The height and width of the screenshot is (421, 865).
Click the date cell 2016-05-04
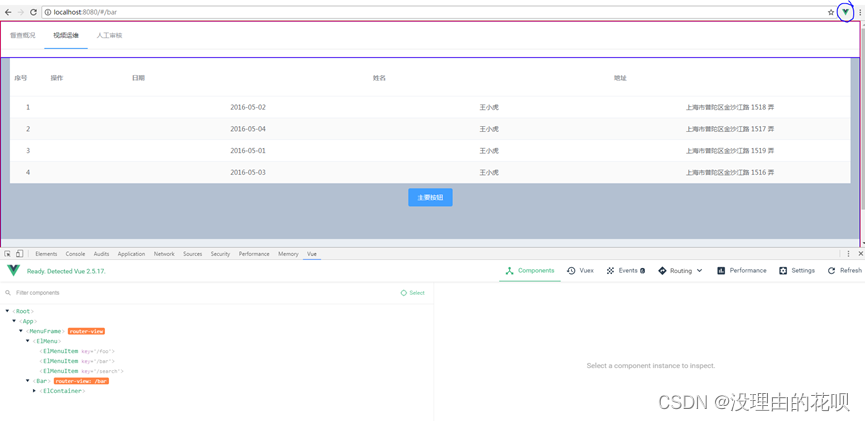coord(248,129)
